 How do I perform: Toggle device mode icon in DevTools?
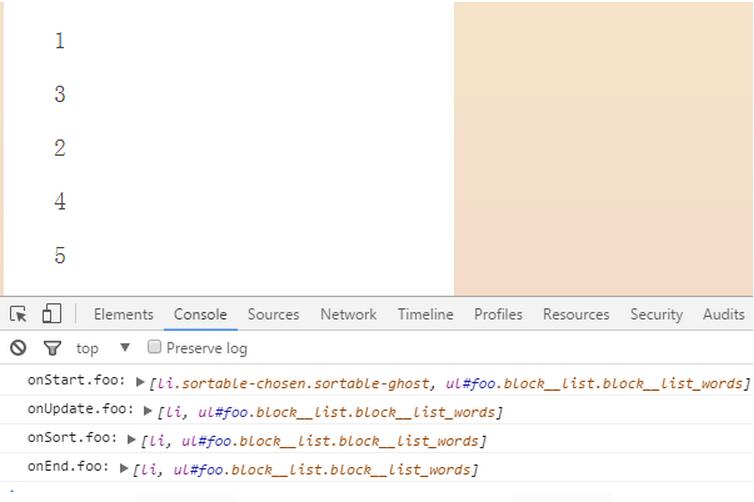pos(51,314)
